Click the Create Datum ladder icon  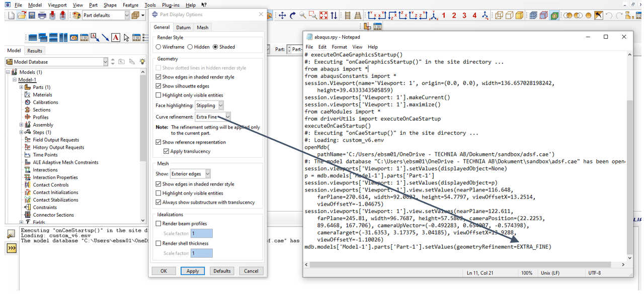(348, 16)
